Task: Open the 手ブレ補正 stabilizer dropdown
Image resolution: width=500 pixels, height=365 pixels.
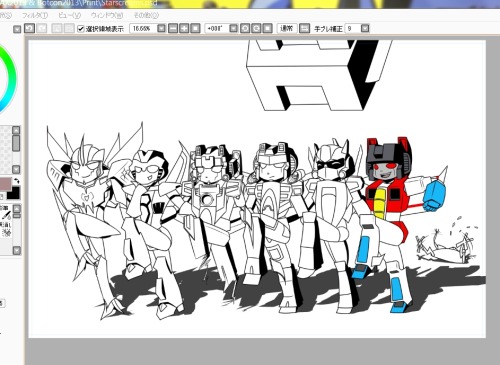Action: click(365, 28)
